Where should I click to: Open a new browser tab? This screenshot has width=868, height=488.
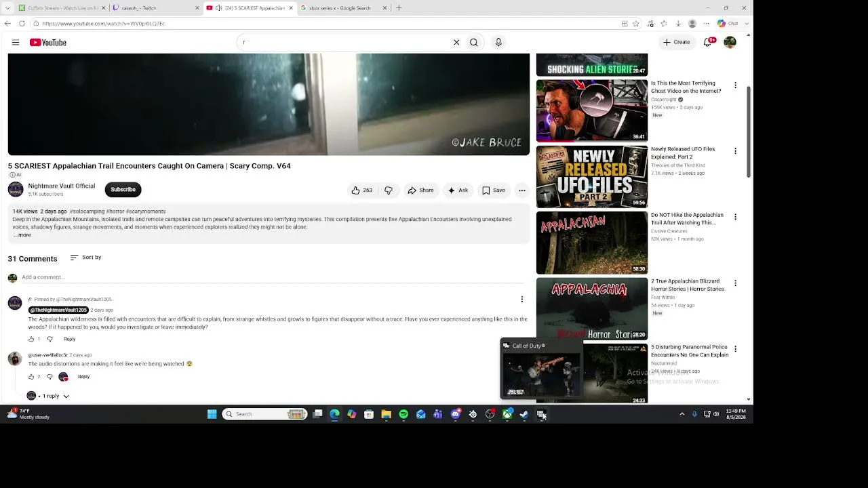point(399,8)
